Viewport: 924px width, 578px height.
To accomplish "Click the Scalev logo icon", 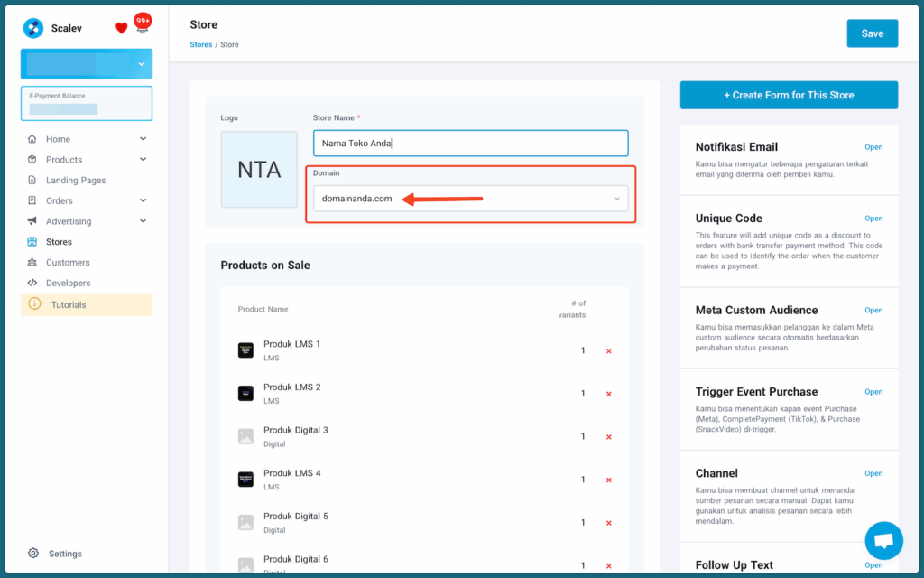I will (33, 28).
